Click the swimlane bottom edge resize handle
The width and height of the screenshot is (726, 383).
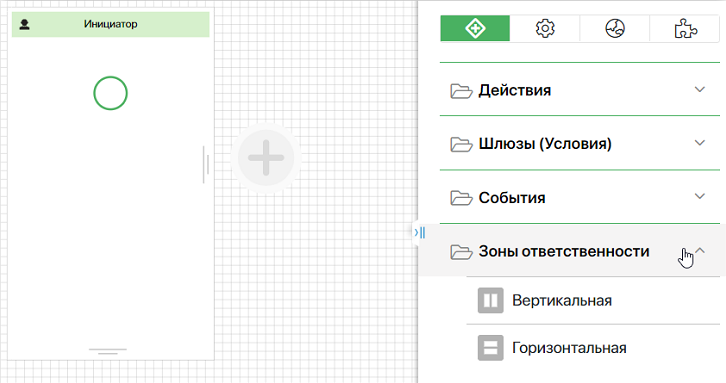tap(108, 351)
